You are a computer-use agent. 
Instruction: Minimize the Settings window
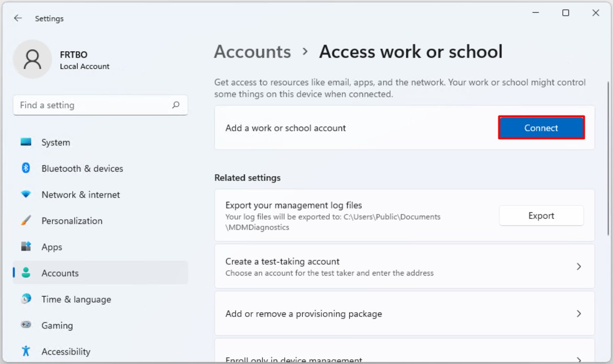point(536,13)
